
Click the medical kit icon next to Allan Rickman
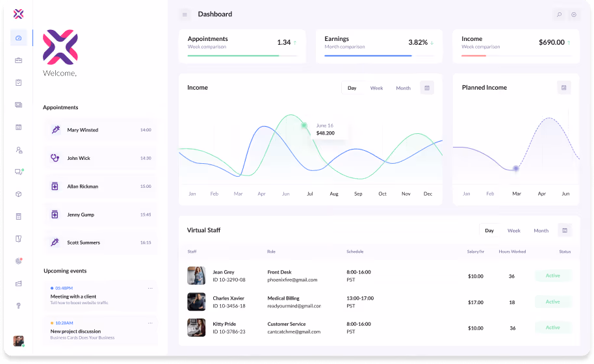point(55,186)
